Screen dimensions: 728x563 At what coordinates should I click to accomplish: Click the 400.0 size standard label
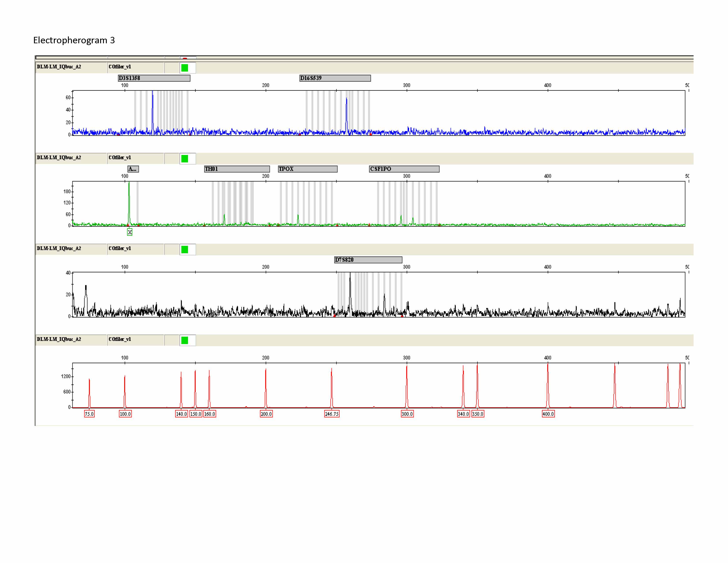tap(548, 414)
